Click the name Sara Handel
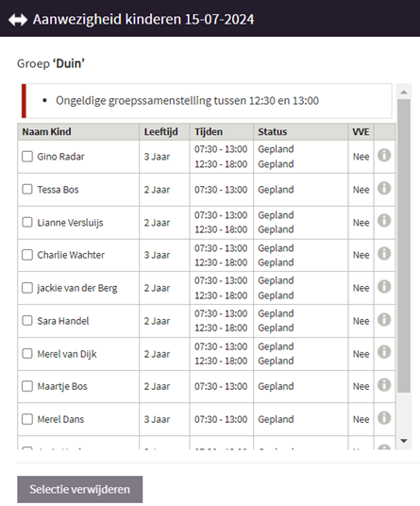This screenshot has width=420, height=506. [63, 321]
